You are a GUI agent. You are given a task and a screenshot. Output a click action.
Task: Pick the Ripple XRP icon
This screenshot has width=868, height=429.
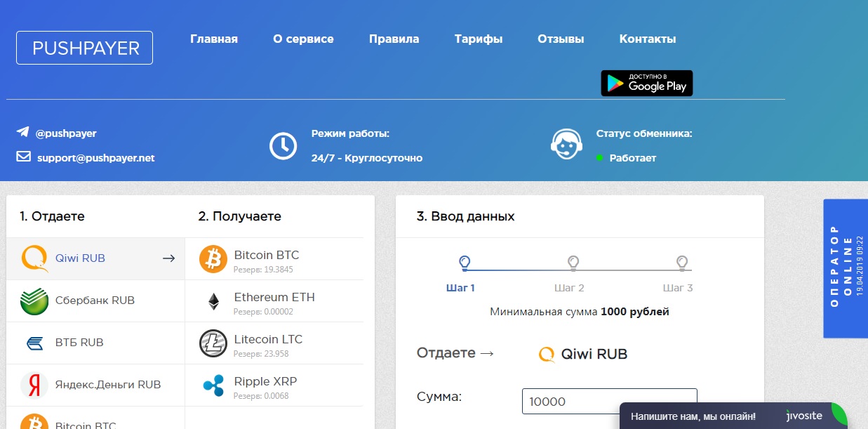(213, 385)
